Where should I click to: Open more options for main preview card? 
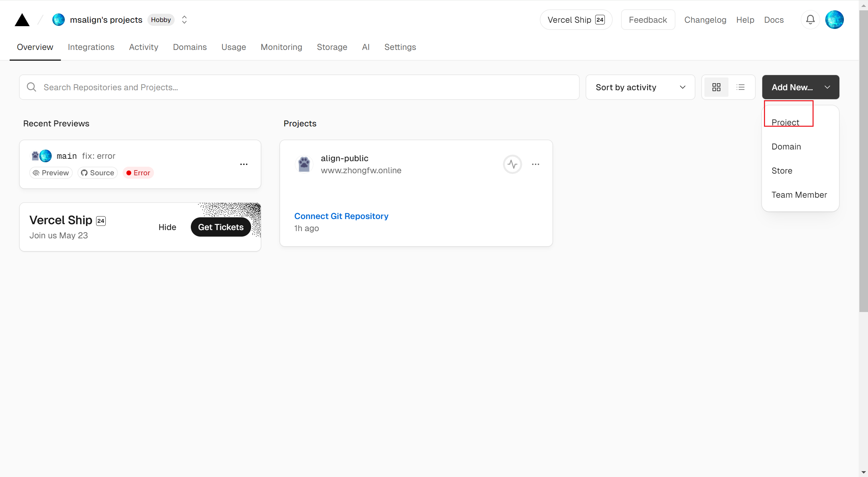click(x=244, y=164)
